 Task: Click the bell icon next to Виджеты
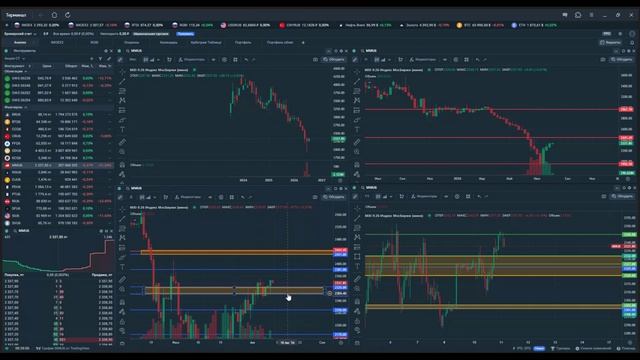(632, 42)
